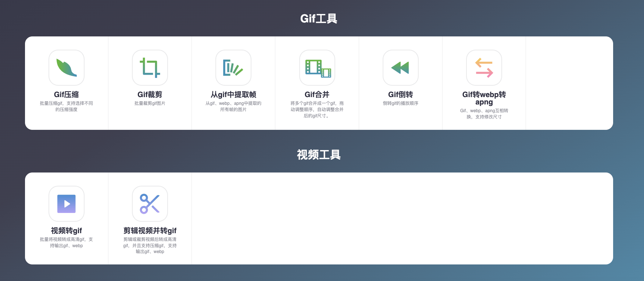
Task: Click the Gif裁剪 crop icon
Action: 150,68
